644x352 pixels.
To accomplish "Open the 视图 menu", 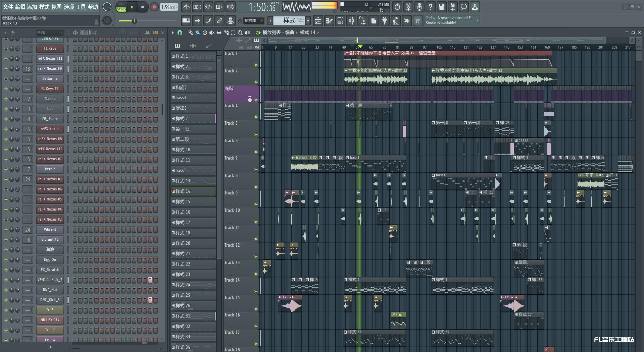I will click(56, 7).
